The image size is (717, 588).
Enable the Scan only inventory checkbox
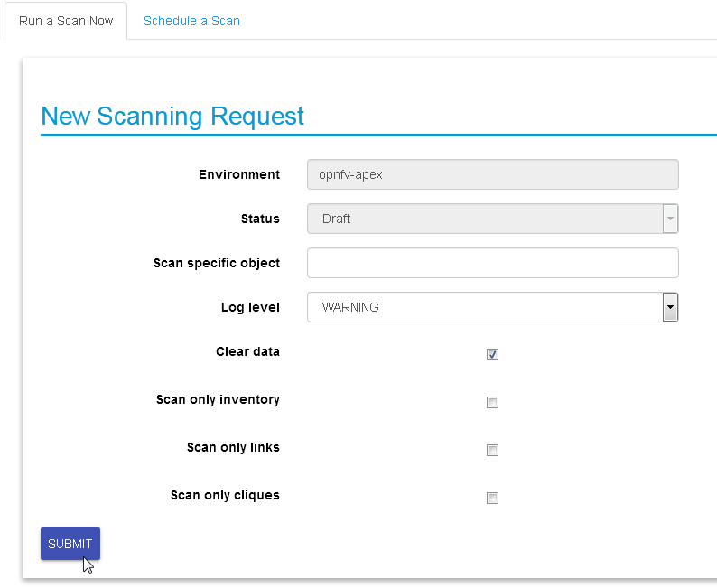[492, 402]
